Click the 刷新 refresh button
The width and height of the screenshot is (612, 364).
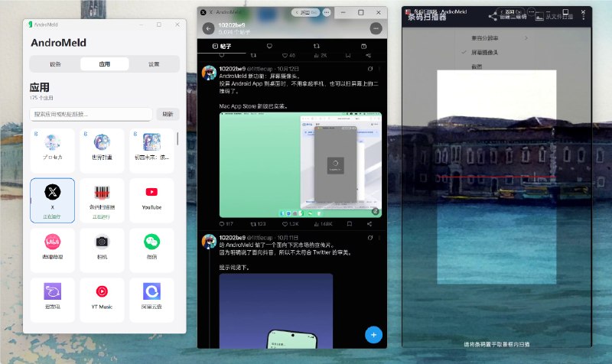[x=168, y=114]
